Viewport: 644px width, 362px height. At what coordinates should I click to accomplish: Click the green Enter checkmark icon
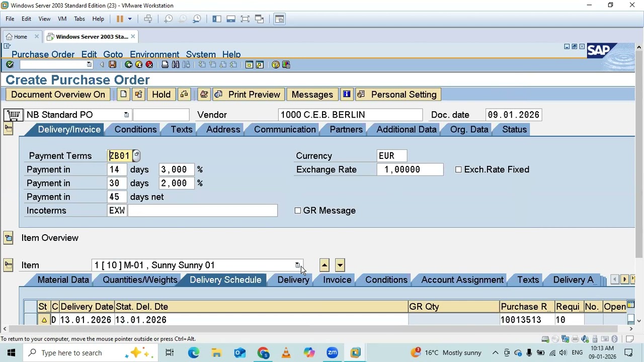10,64
